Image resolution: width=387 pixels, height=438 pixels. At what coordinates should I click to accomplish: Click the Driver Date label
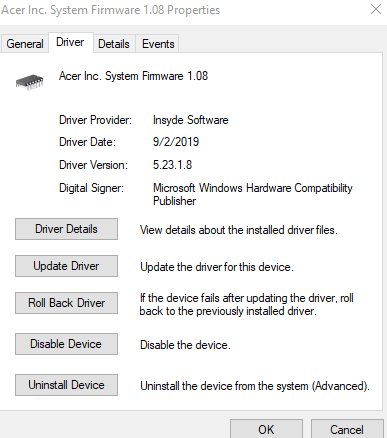(x=87, y=142)
